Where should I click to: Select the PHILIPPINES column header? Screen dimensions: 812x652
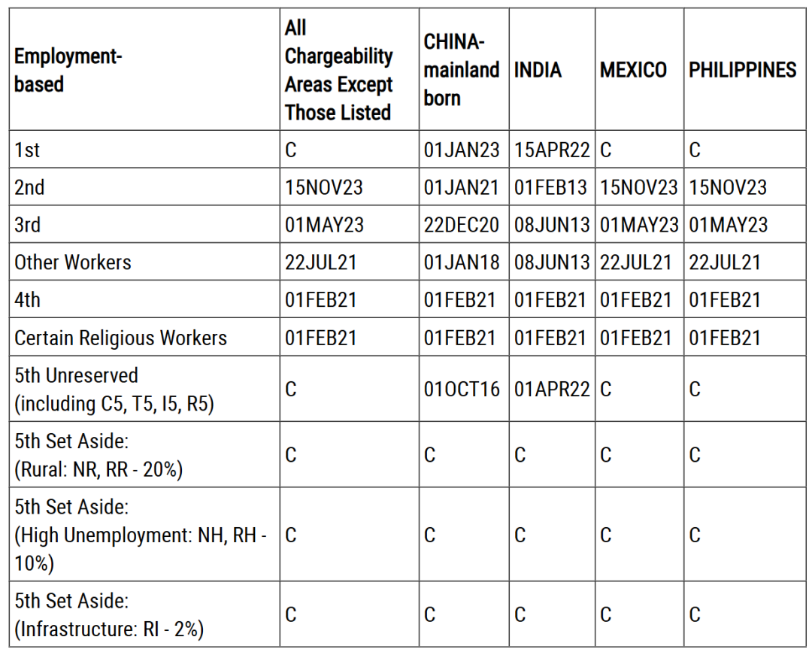[x=742, y=70]
